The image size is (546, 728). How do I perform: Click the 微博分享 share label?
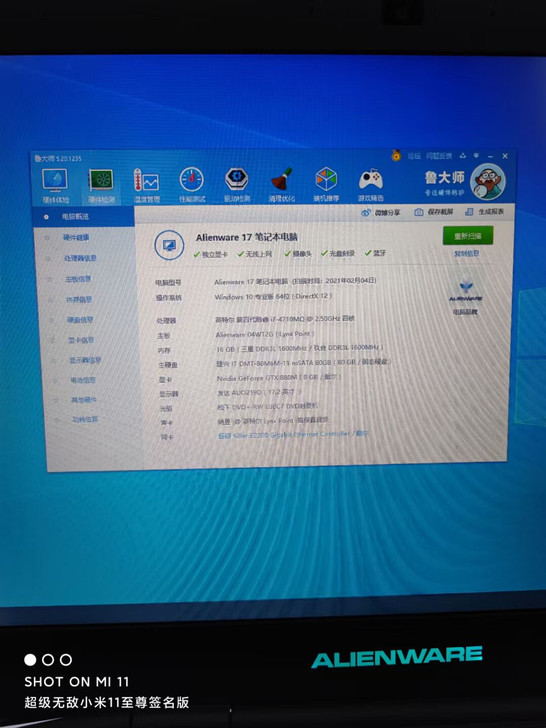(x=387, y=213)
